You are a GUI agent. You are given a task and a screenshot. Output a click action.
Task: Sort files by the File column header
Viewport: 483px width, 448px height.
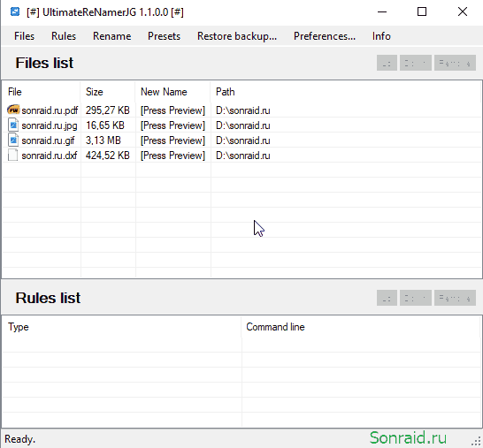point(42,92)
